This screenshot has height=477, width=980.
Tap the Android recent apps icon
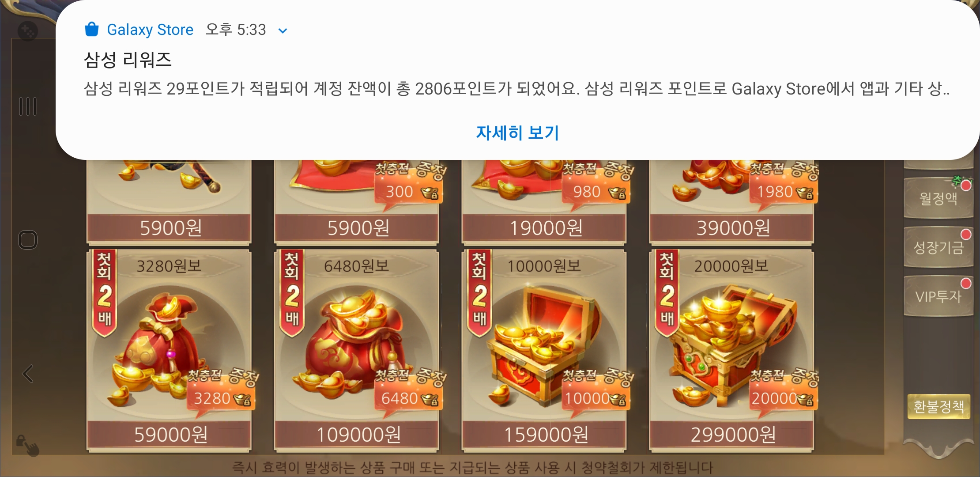(28, 106)
